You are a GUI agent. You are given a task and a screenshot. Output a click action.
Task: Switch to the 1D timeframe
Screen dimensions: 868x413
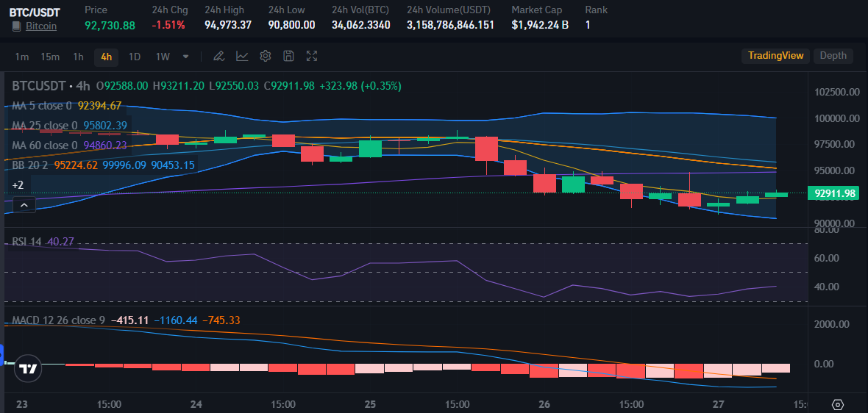[134, 57]
